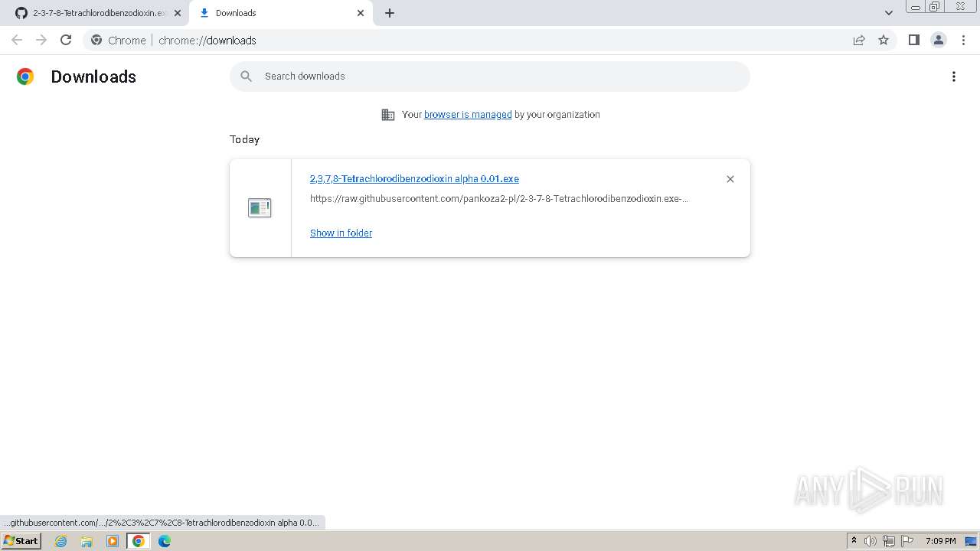Open the Tetrachlorodibenzodioxin alpha 0.01.exe file link
This screenshot has width=980, height=551.
click(x=414, y=179)
